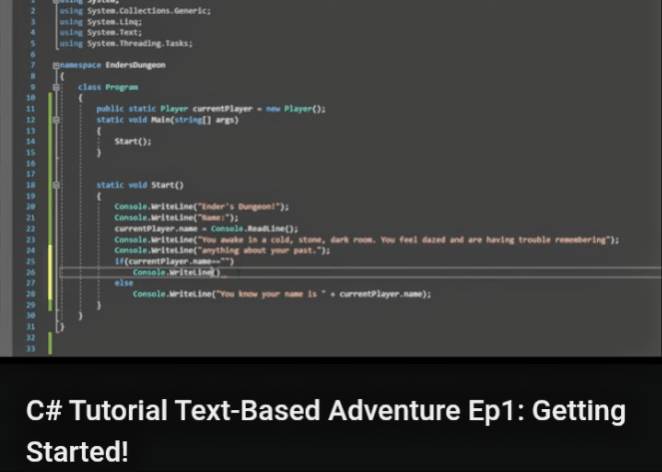Click the EndersDungeon namespace name

click(x=141, y=65)
